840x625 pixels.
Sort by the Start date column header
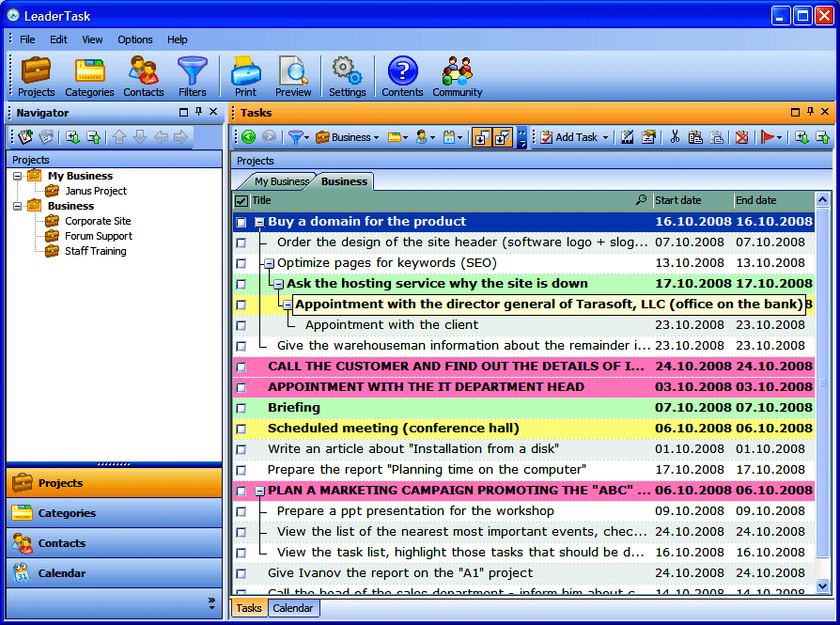click(x=692, y=200)
